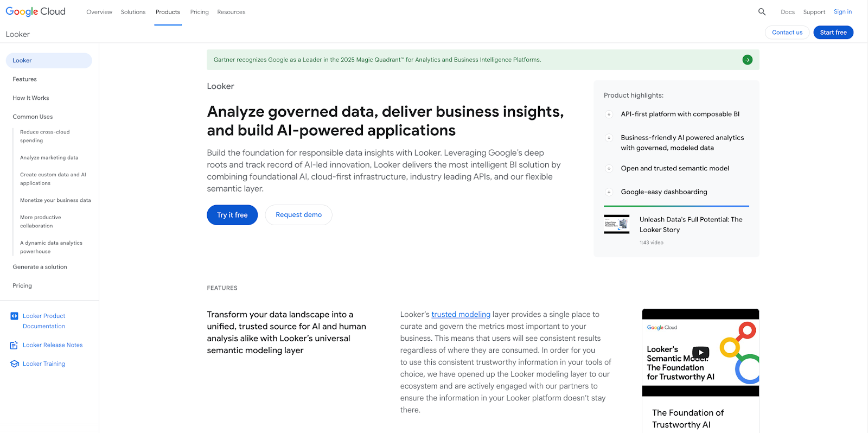
Task: Select How It Works in sidebar
Action: pos(31,98)
